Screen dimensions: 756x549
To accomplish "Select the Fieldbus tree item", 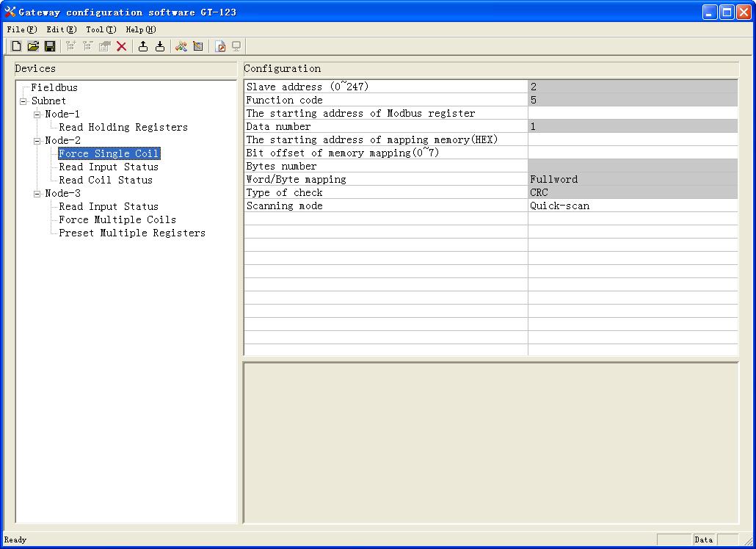I will point(54,87).
